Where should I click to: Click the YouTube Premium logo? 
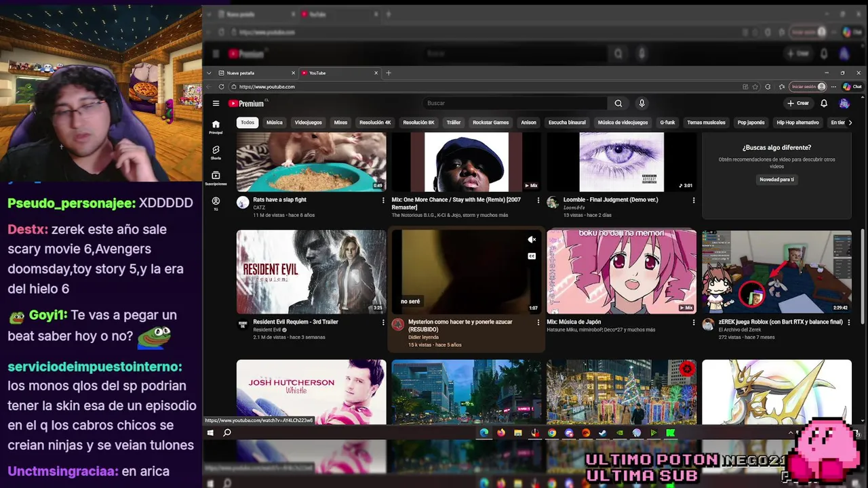(x=246, y=104)
